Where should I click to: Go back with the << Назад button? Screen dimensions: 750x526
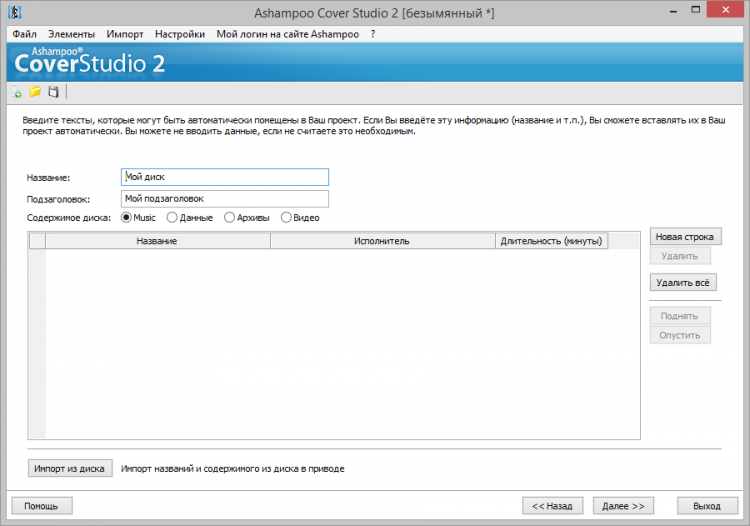tap(552, 506)
